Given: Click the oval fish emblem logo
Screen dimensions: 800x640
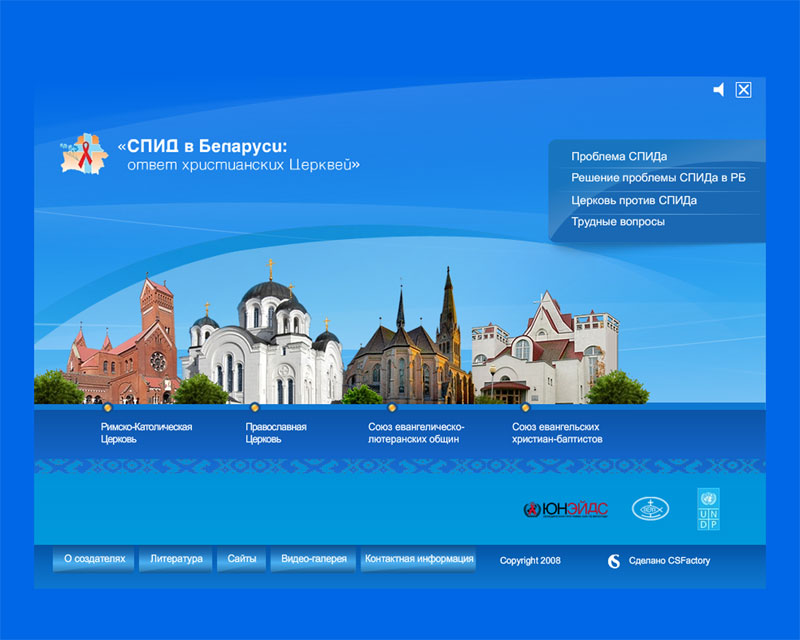Looking at the screenshot, I should pos(650,509).
